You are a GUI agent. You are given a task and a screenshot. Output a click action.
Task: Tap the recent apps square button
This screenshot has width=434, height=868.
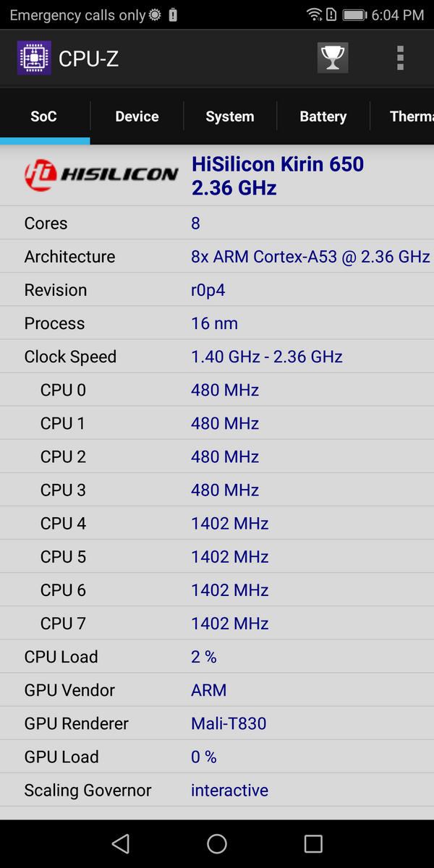pos(313,843)
